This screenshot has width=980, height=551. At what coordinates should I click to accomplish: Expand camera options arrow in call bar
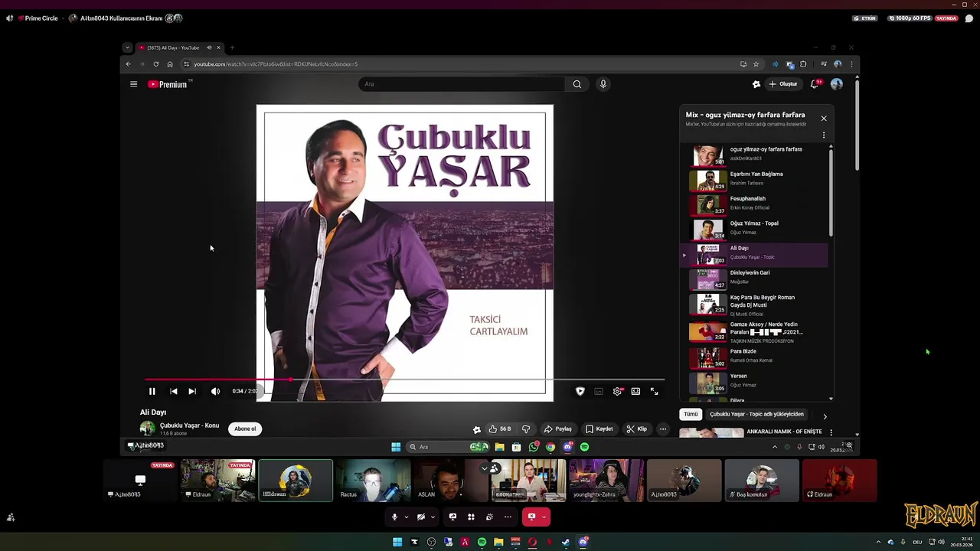click(x=433, y=517)
